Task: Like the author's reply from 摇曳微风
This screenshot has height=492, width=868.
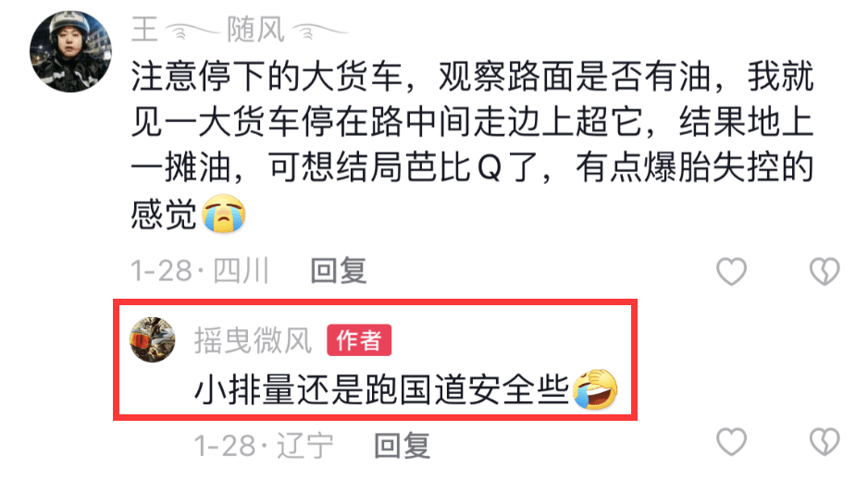Action: pos(731,442)
